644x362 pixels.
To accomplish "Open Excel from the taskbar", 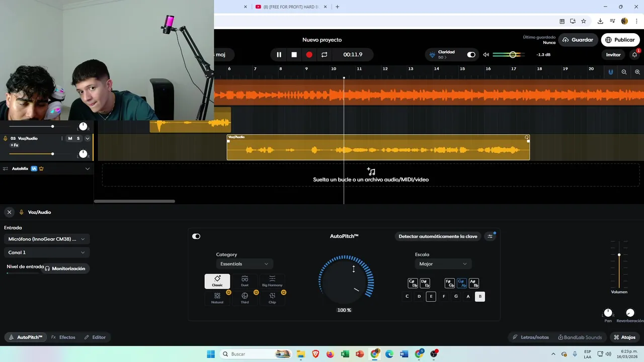I will (345, 354).
